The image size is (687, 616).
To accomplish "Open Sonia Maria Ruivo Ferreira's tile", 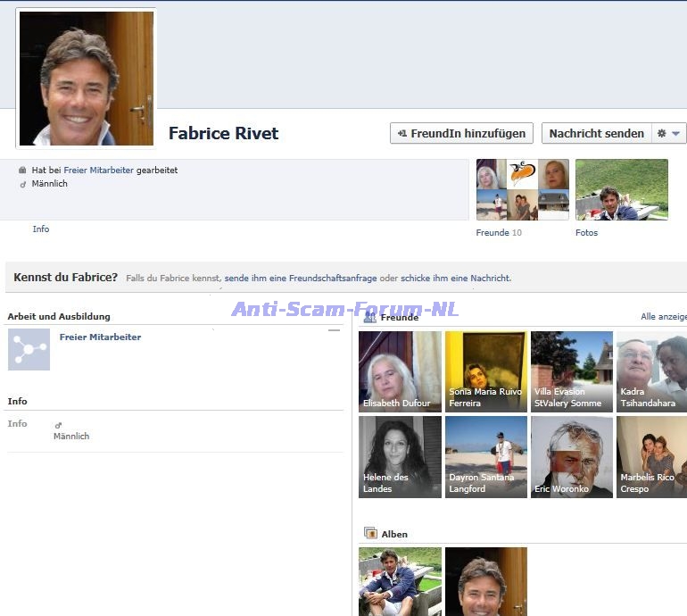I will (485, 371).
